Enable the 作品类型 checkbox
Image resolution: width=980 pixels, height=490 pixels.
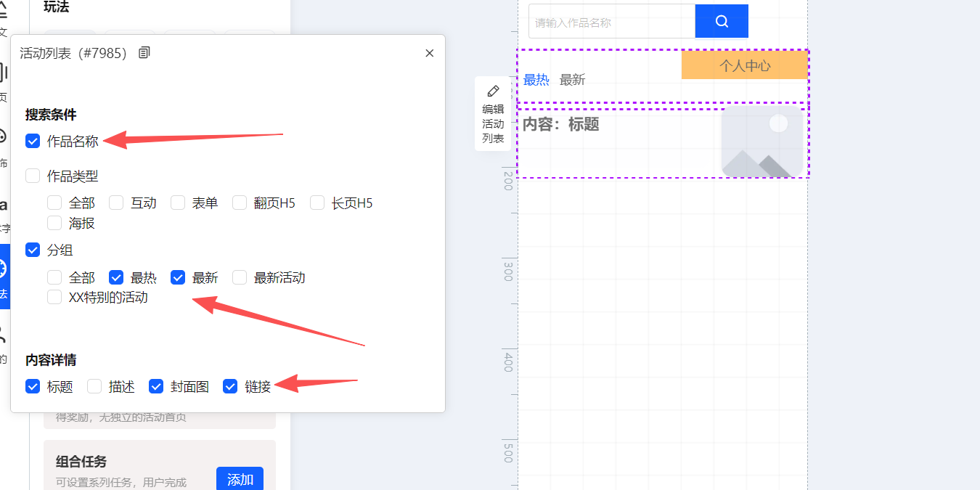point(33,176)
